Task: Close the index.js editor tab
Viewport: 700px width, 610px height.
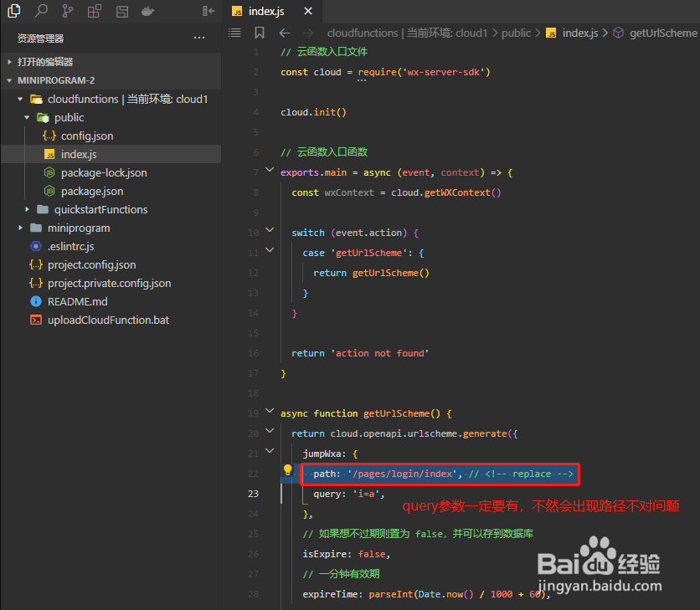Action: (x=308, y=11)
